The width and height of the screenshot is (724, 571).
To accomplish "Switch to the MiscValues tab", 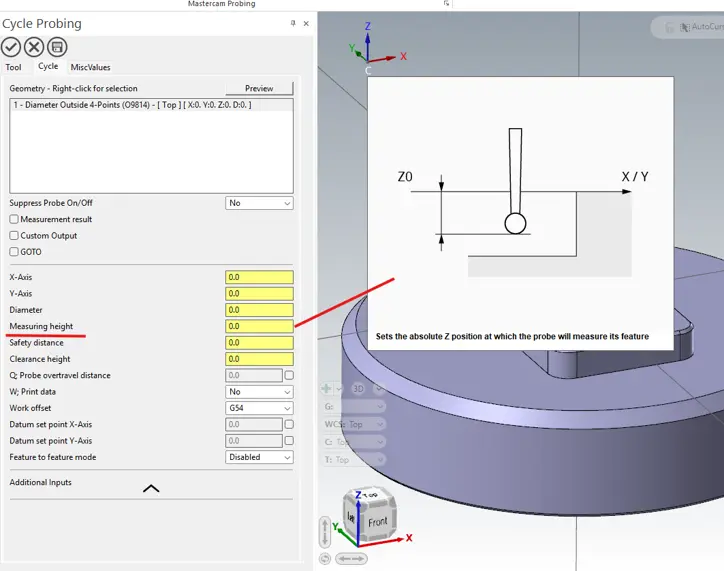I will (90, 67).
